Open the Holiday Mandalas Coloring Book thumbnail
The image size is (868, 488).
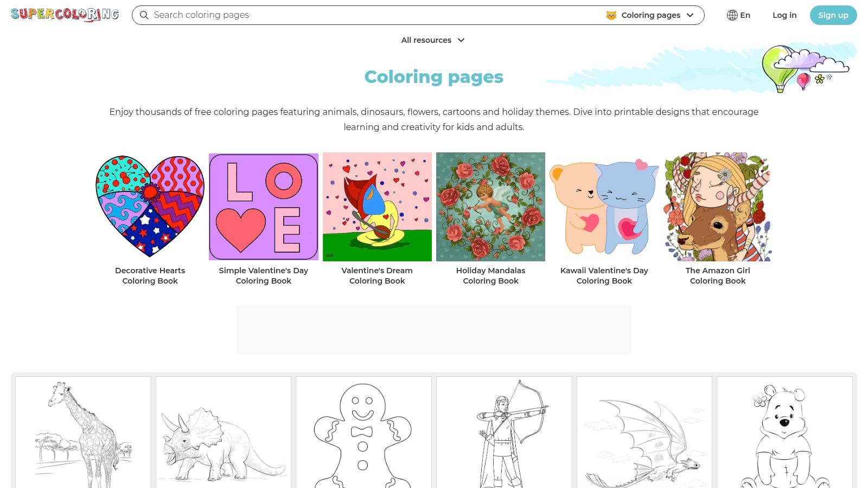(491, 207)
